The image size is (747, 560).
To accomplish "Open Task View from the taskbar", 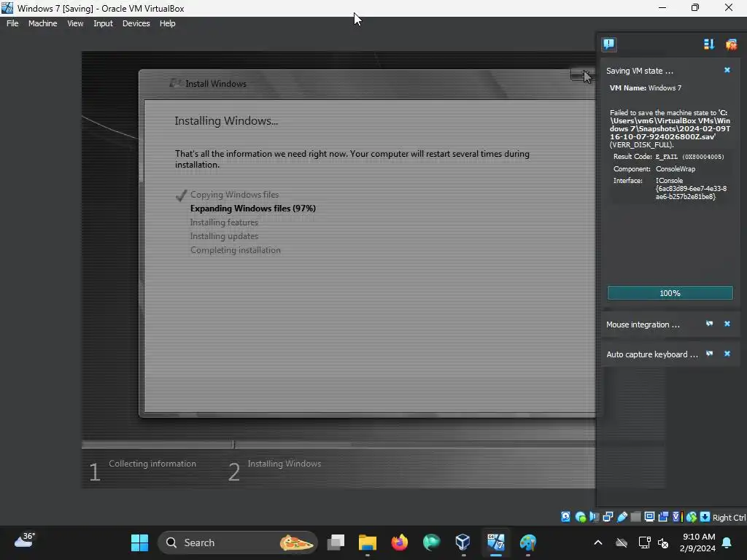I will (x=336, y=542).
